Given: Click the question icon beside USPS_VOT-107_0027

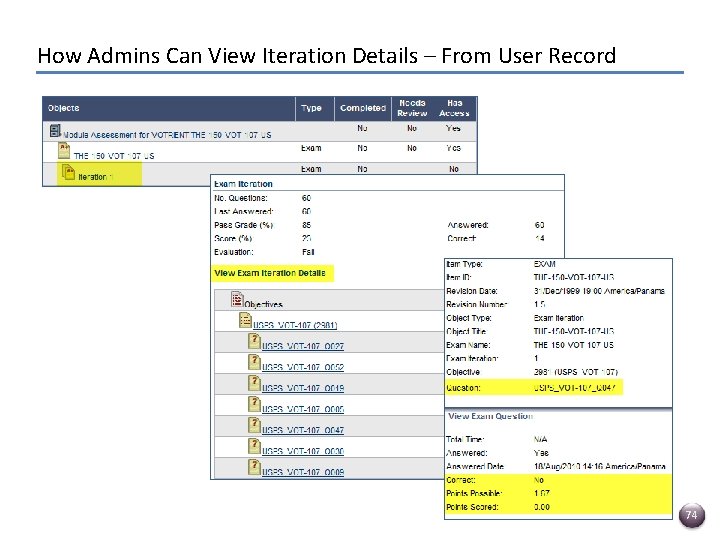Looking at the screenshot, I should [254, 341].
